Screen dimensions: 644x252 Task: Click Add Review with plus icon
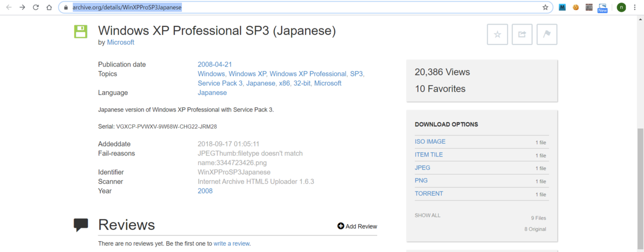(x=357, y=226)
